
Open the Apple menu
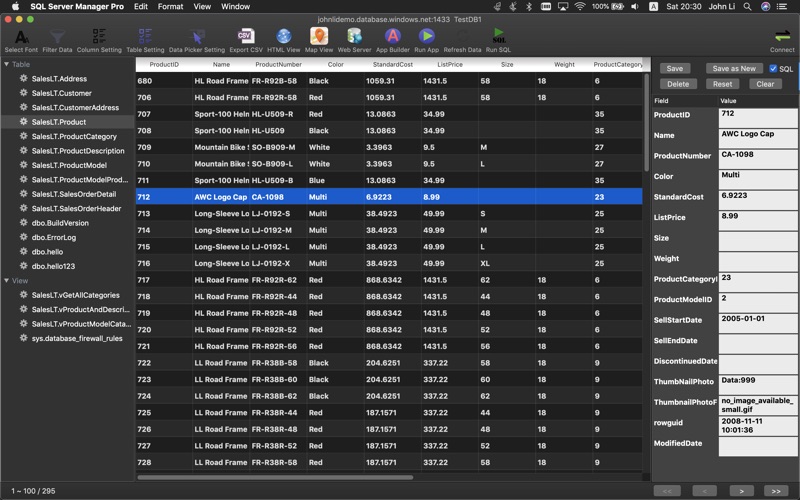pos(15,7)
